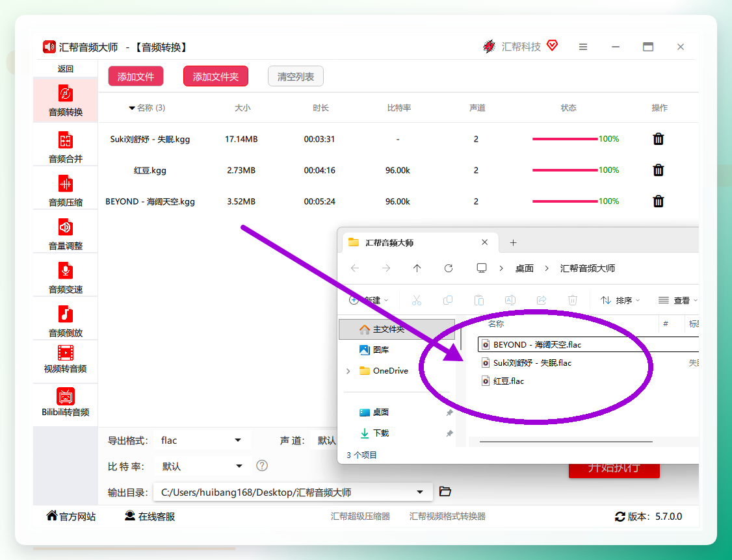
Task: Open the hamburger menu in title bar
Action: pos(583,47)
